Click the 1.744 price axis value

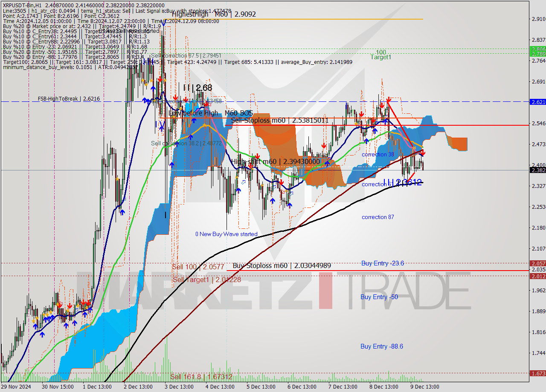[x=538, y=353]
